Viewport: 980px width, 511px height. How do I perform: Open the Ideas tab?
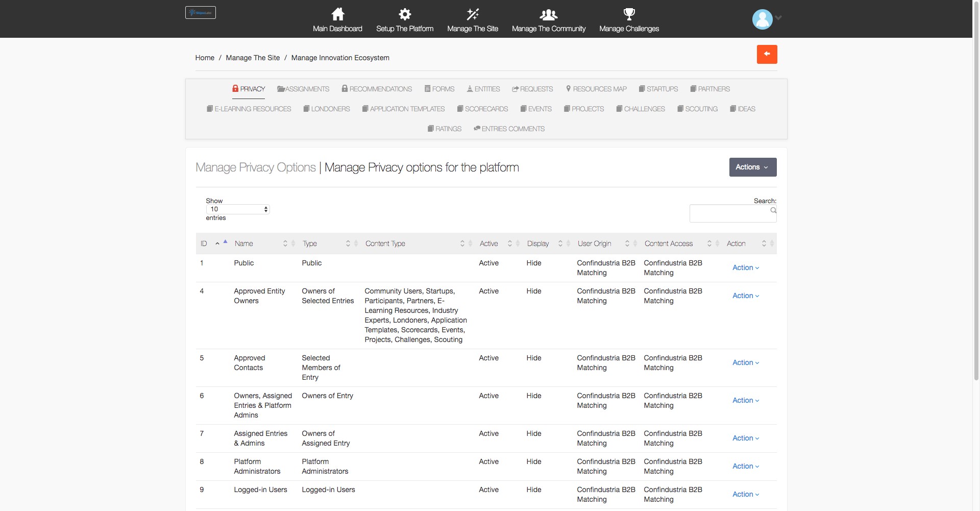click(743, 109)
